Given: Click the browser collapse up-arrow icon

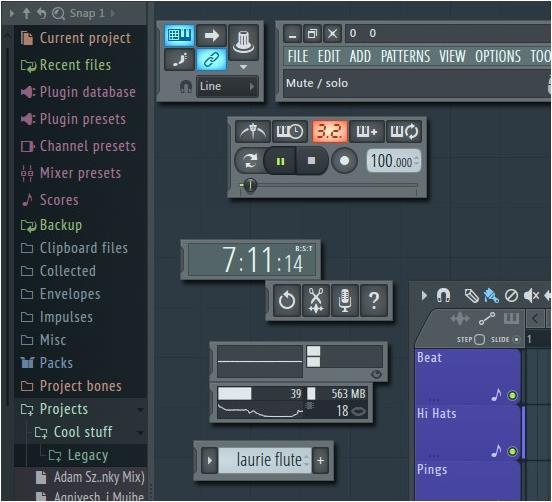Looking at the screenshot, I should [26, 13].
